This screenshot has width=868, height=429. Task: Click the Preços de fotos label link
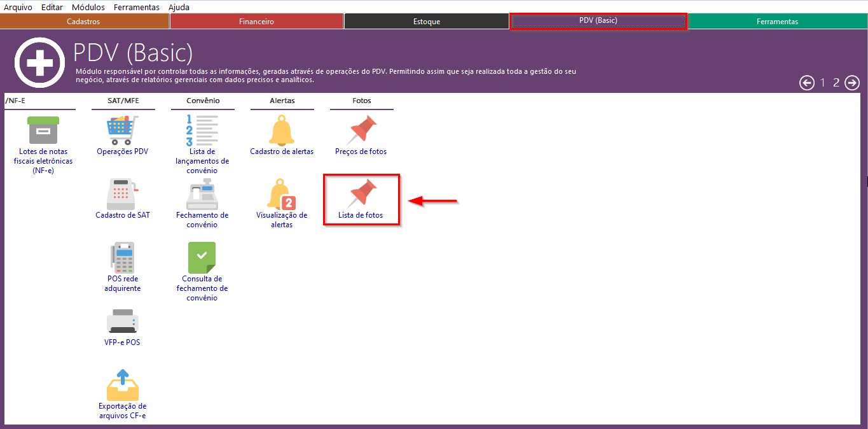tap(361, 151)
